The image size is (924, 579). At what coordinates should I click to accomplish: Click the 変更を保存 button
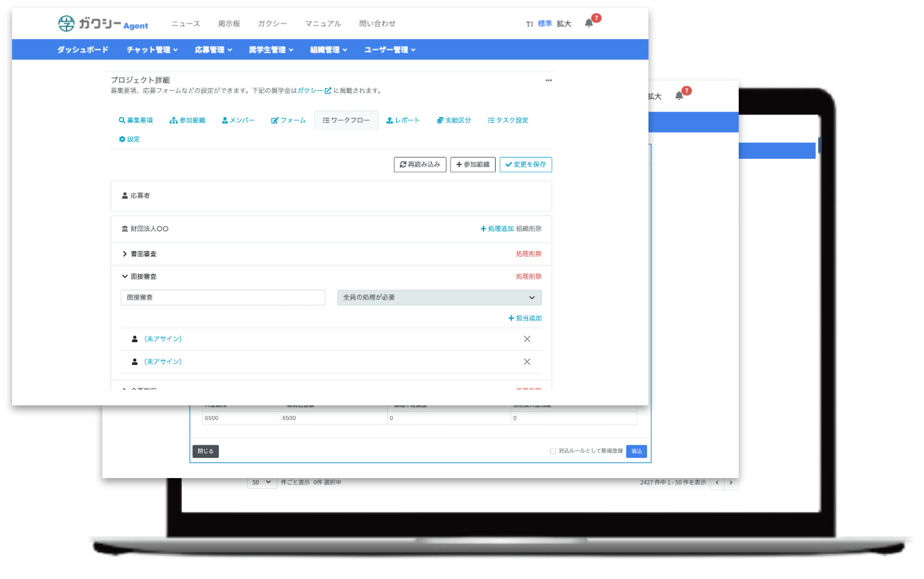click(525, 164)
